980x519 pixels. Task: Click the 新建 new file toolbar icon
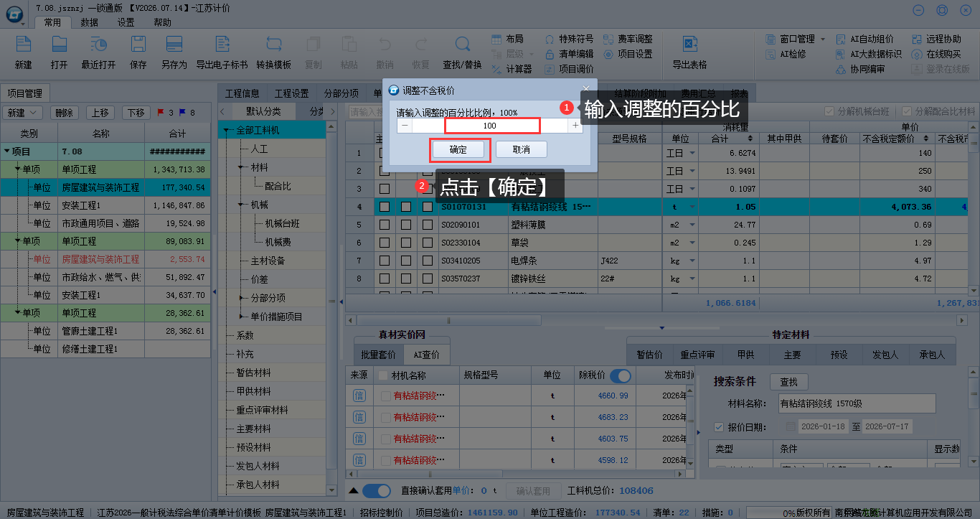[x=24, y=44]
